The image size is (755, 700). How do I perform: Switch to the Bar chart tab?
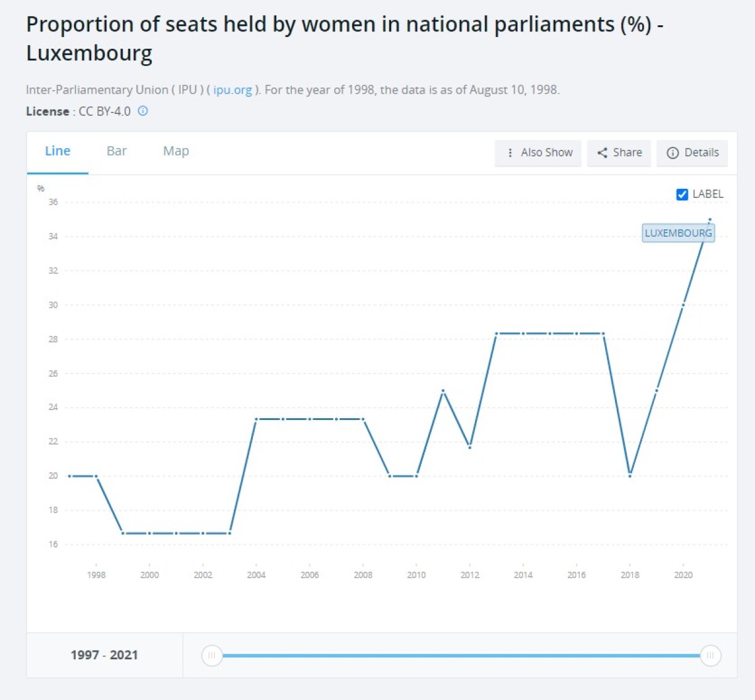117,151
